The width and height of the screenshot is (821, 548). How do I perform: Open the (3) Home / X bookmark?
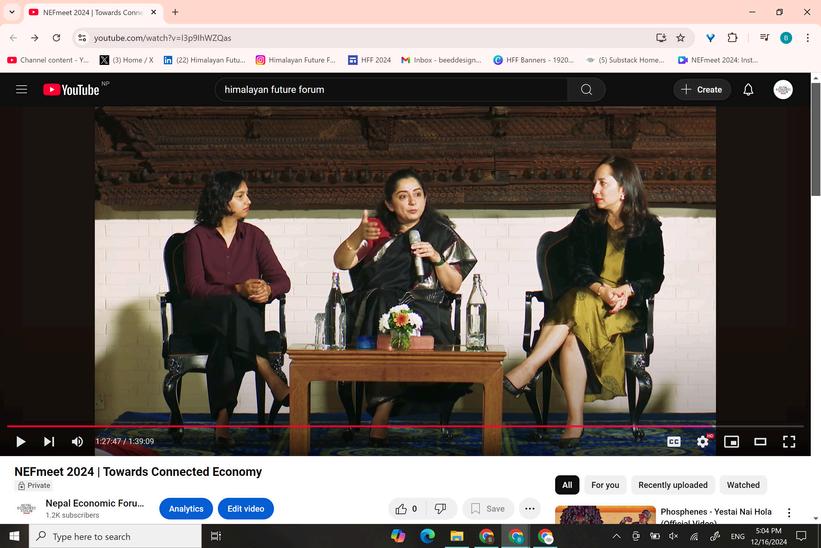tap(127, 60)
